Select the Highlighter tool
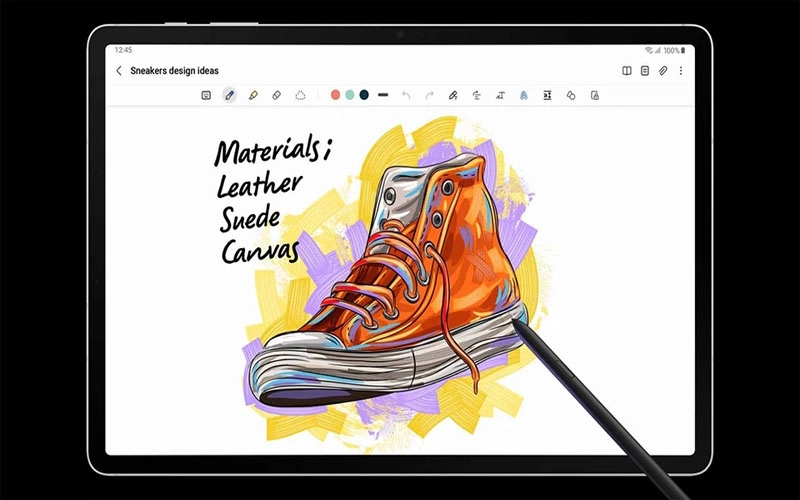This screenshot has width=800, height=500. click(x=253, y=95)
